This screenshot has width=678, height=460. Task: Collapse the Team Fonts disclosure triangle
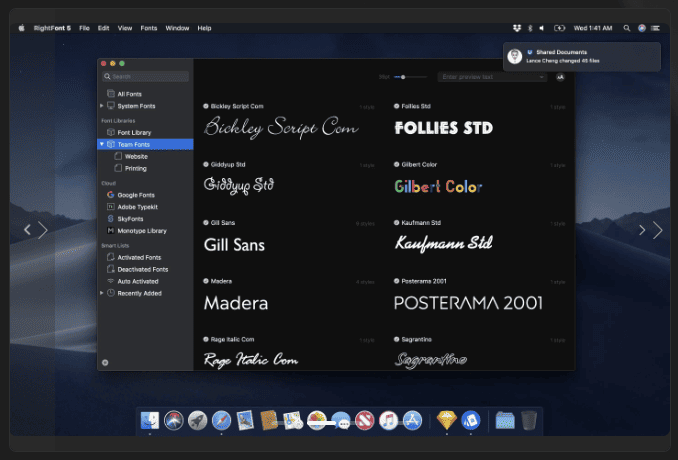pyautogui.click(x=102, y=144)
